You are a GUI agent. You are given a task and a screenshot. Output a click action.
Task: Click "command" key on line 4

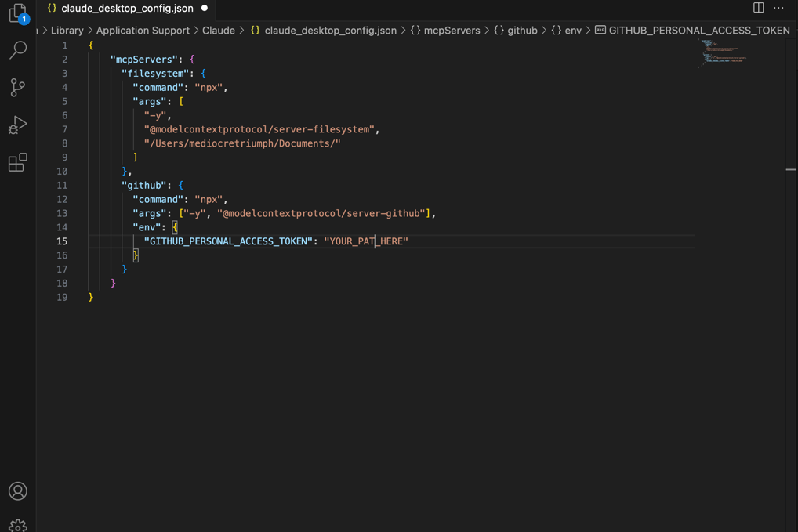click(158, 88)
